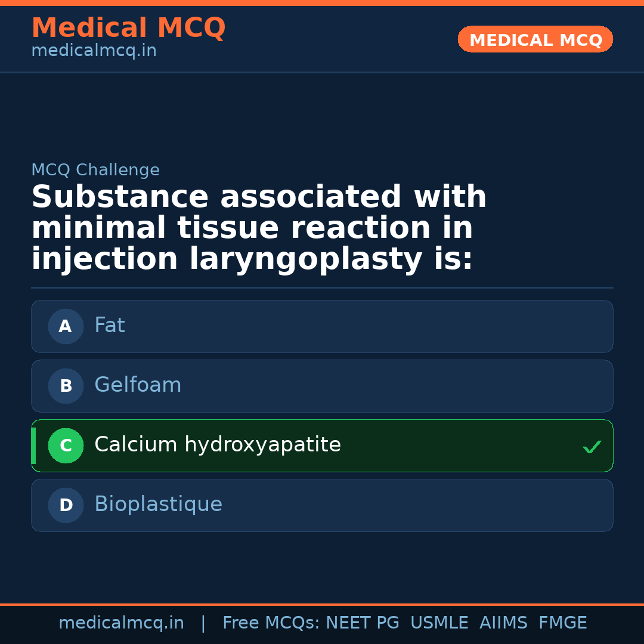Image resolution: width=644 pixels, height=644 pixels.
Task: Click the question text about injection laryngoplasty
Action: tap(259, 228)
